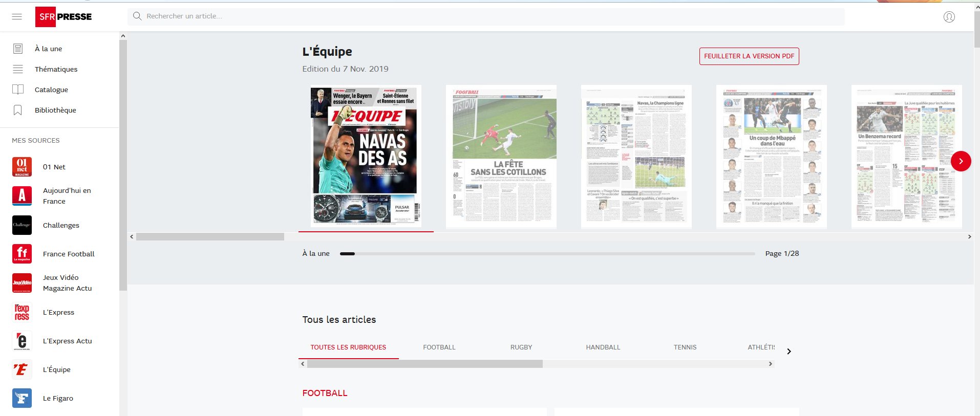The image size is (980, 416).
Task: Open the Jeux Vidéo Magazine Actu link
Action: pyautogui.click(x=67, y=282)
